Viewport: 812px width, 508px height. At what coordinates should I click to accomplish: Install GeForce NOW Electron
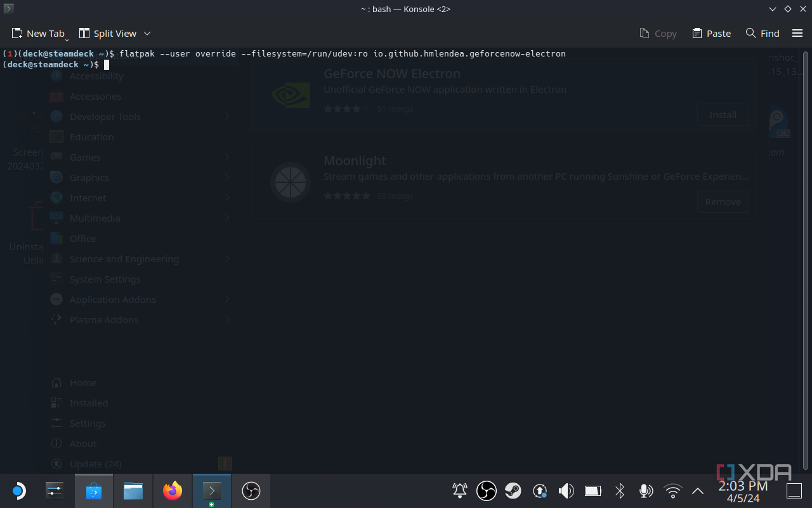point(723,114)
